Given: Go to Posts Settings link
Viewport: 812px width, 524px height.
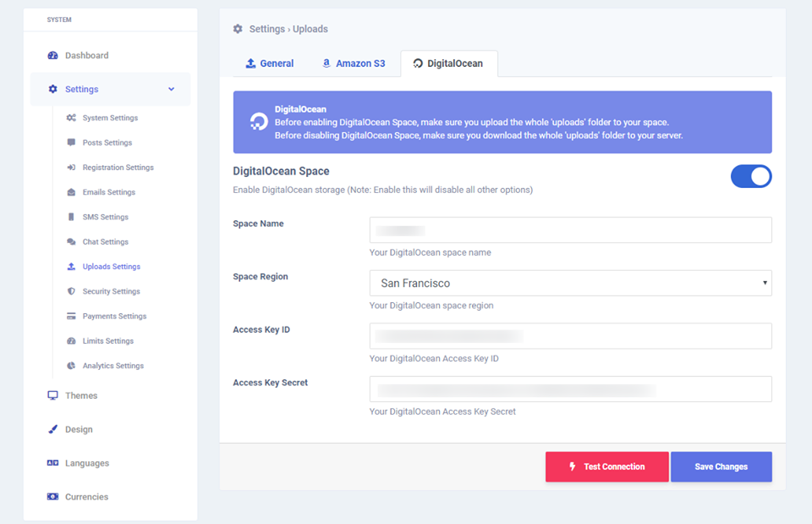Looking at the screenshot, I should 107,142.
